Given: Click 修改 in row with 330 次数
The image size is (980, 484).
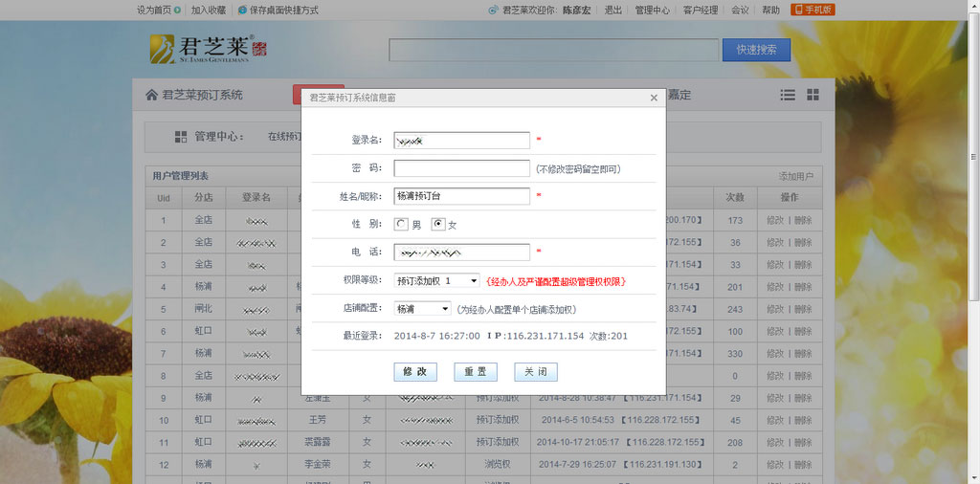Looking at the screenshot, I should pos(775,354).
